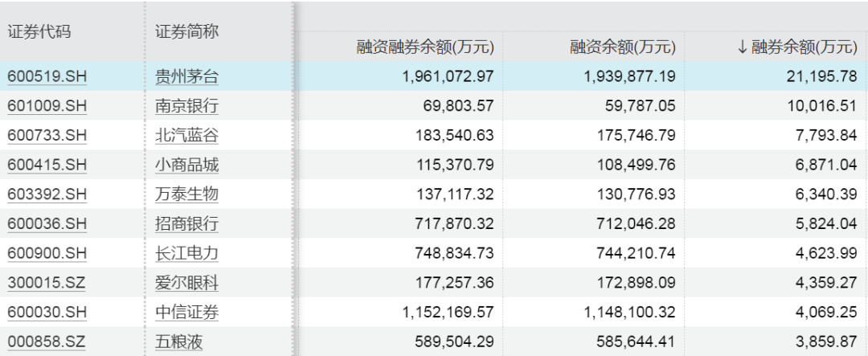
Task: Click stock code 600030.SH
Action: pos(47,312)
